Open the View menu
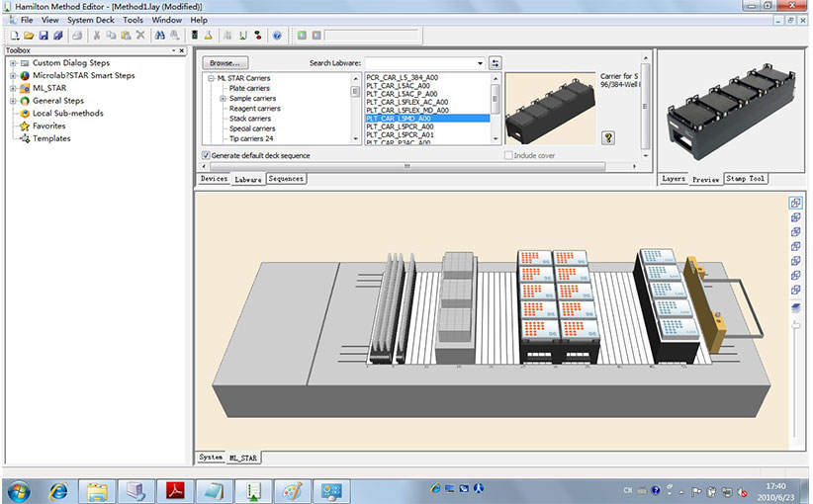This screenshot has height=504, width=813. coord(50,20)
